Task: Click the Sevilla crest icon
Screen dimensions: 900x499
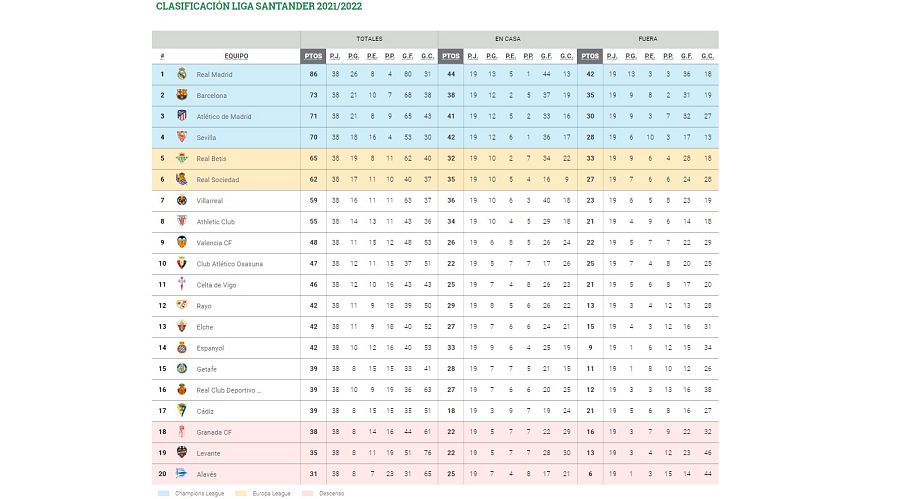Action: pos(182,137)
